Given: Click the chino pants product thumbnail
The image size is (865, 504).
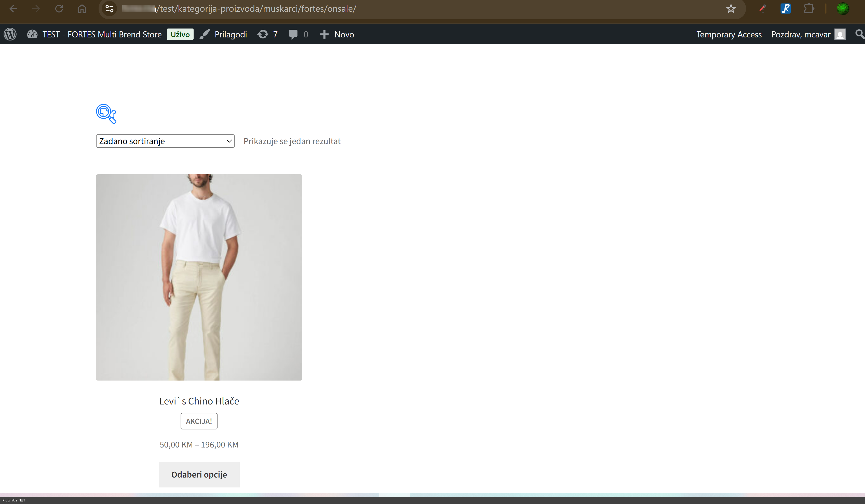Looking at the screenshot, I should [x=199, y=277].
